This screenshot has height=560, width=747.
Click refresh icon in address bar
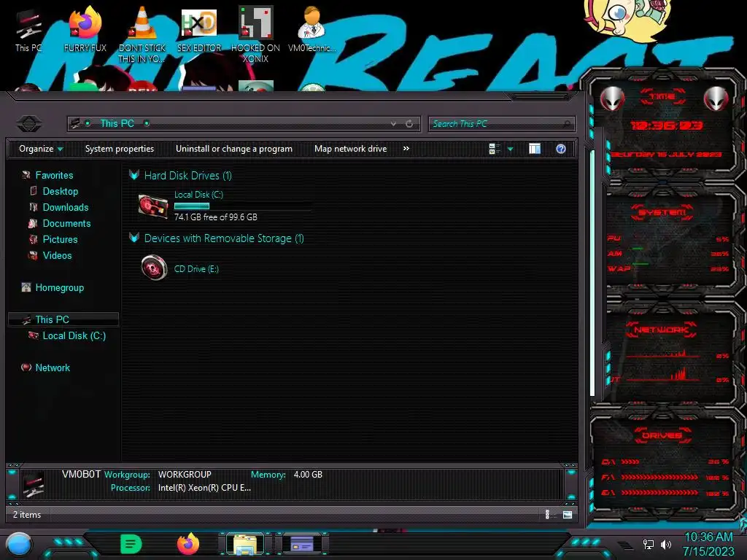tap(409, 124)
